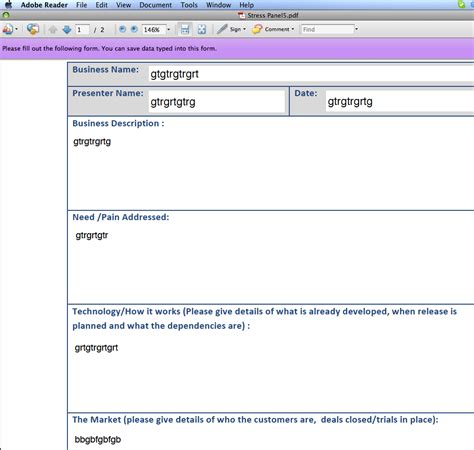The width and height of the screenshot is (474, 450).
Task: Click the Need /Pain Addressed text area
Action: point(271,263)
